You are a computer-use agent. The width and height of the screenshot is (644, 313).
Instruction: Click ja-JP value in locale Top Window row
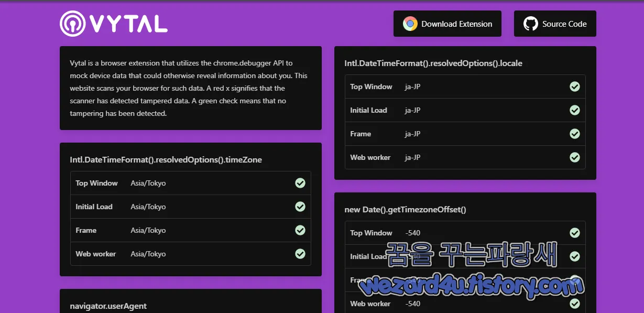pyautogui.click(x=413, y=87)
